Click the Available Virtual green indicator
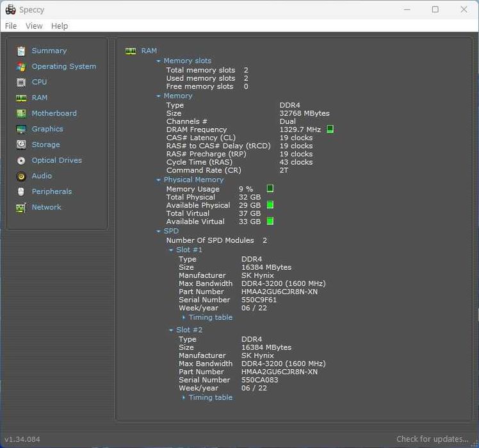Image resolution: width=479 pixels, height=448 pixels. [x=270, y=221]
